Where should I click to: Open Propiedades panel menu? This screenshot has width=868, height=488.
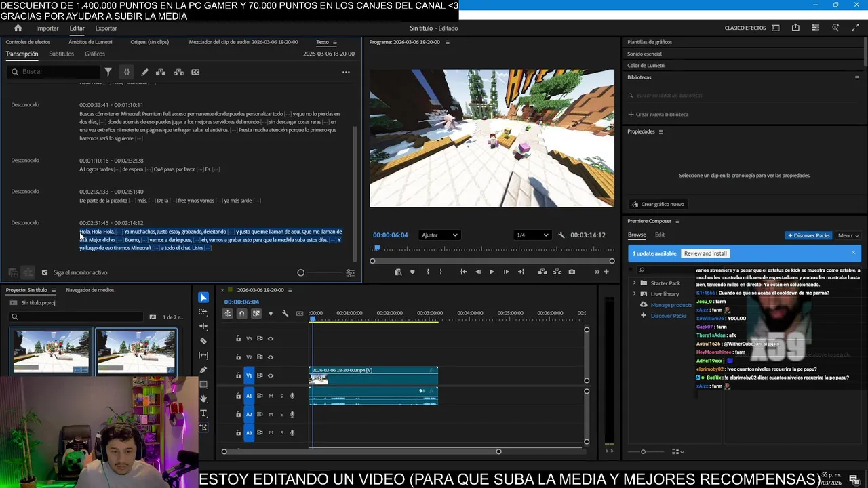coord(660,131)
